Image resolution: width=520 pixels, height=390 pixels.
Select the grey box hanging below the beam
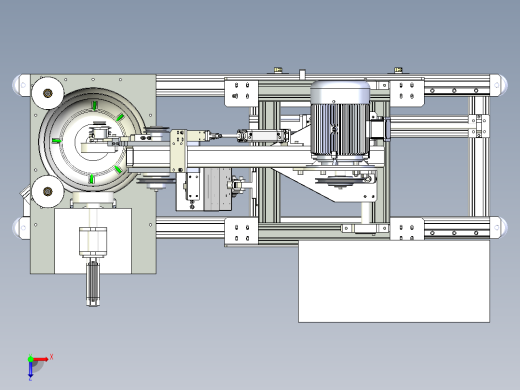217,189
